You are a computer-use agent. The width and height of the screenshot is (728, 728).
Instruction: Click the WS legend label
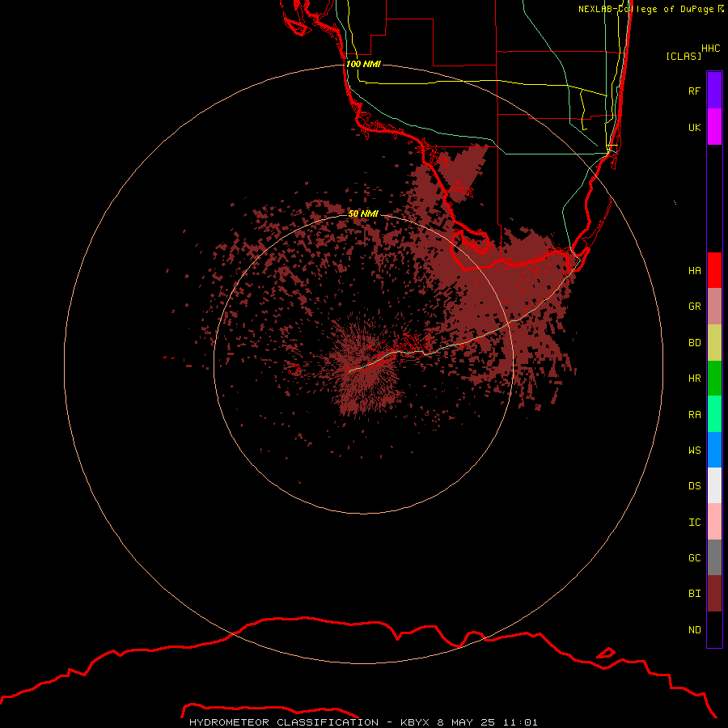(x=694, y=451)
